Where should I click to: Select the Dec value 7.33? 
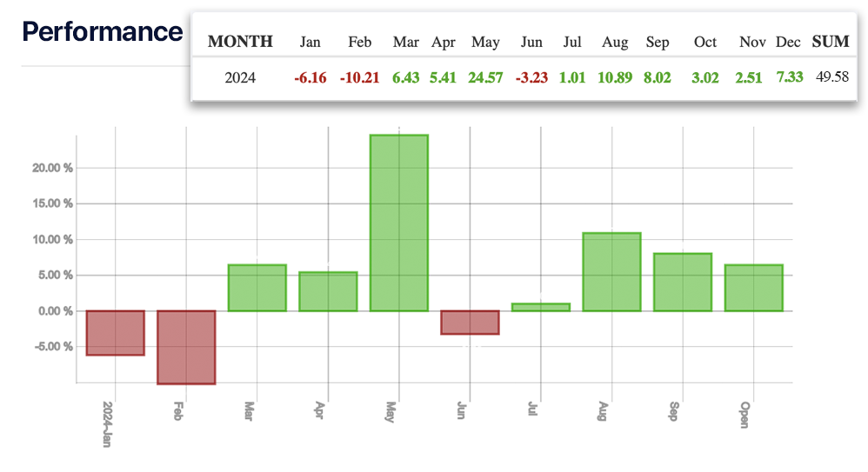pos(790,76)
